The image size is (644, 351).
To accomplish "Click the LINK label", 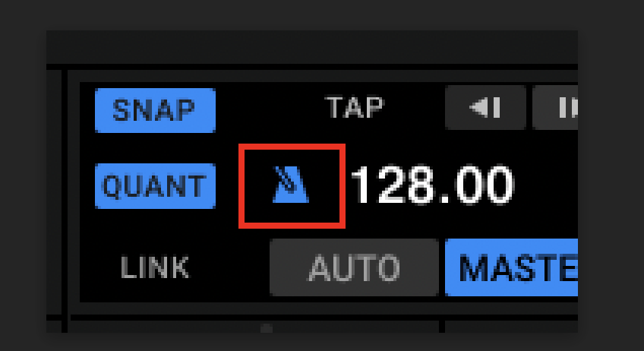I will pos(155,267).
